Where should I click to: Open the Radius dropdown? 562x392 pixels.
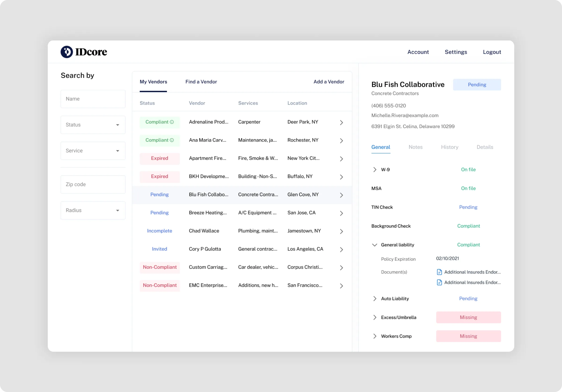(x=93, y=210)
